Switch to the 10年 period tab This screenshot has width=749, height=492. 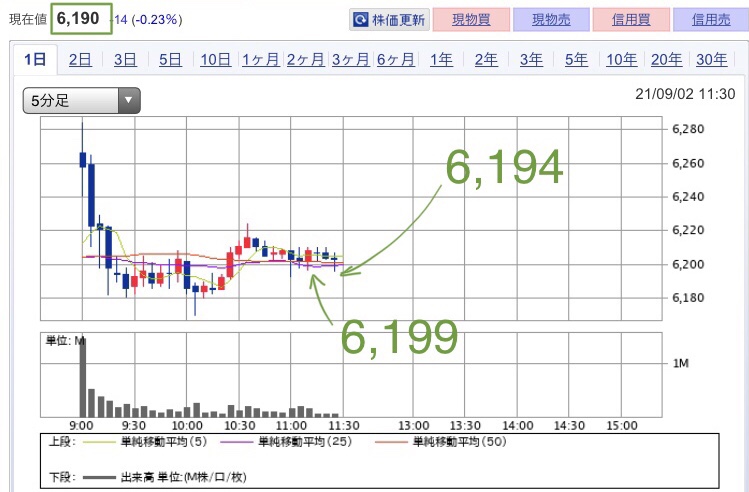[621, 60]
